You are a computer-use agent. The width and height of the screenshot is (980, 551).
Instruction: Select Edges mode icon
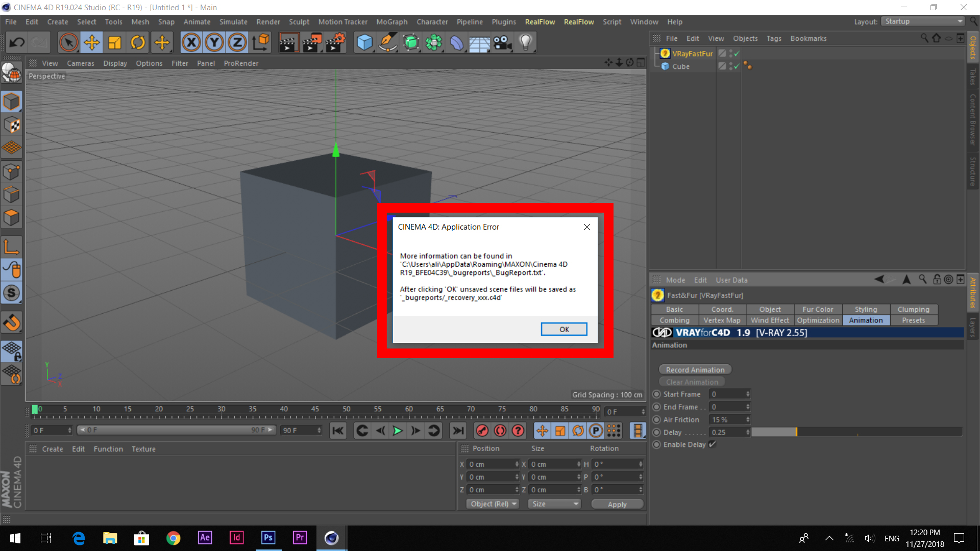12,194
